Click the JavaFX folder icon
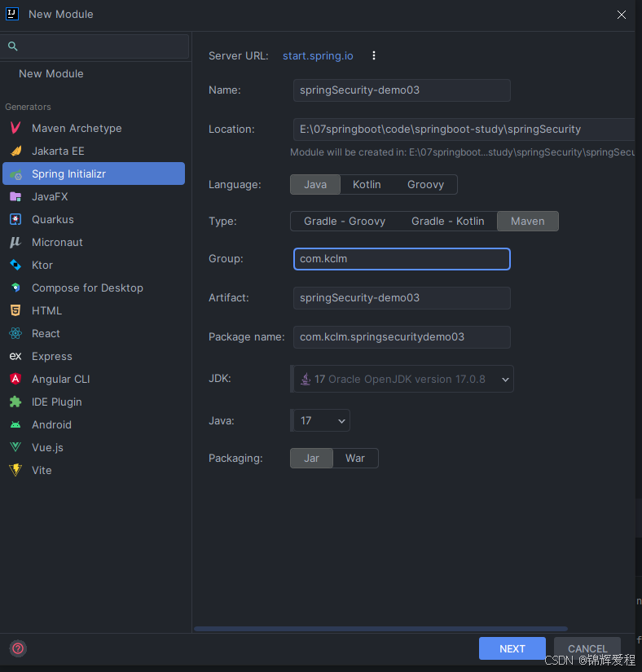642x672 pixels. point(15,197)
